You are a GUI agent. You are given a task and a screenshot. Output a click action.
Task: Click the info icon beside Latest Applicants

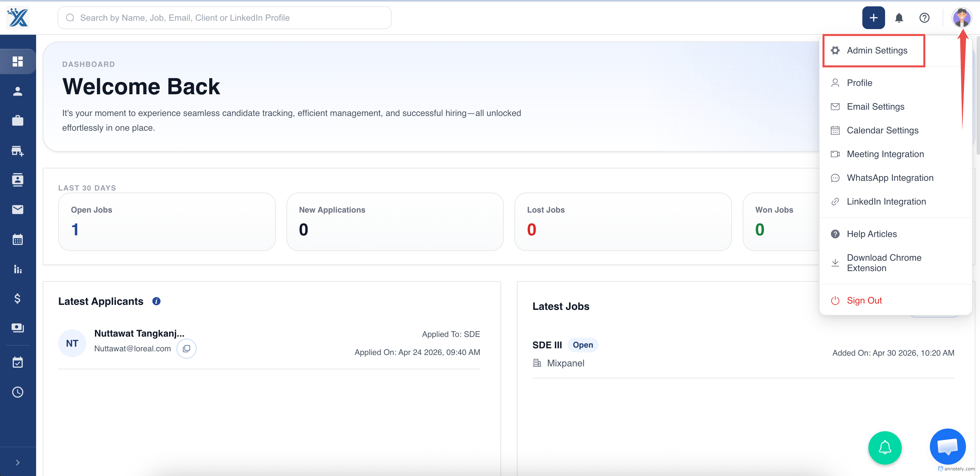point(156,302)
